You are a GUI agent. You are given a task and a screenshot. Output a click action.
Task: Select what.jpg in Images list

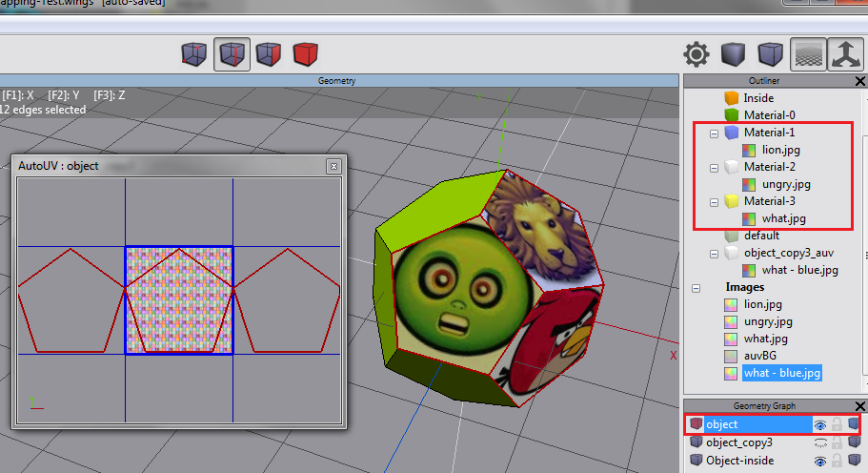coord(766,339)
